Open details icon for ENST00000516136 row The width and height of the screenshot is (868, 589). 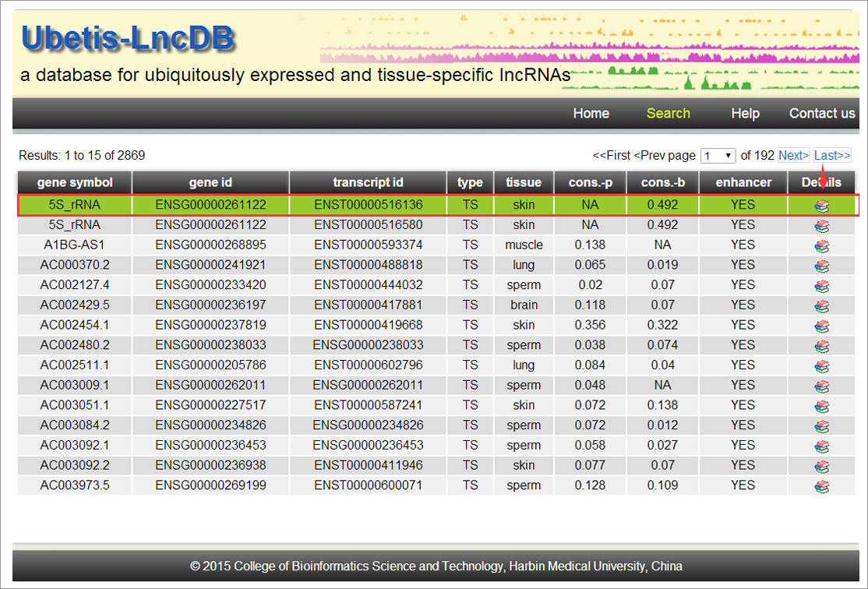click(x=821, y=206)
